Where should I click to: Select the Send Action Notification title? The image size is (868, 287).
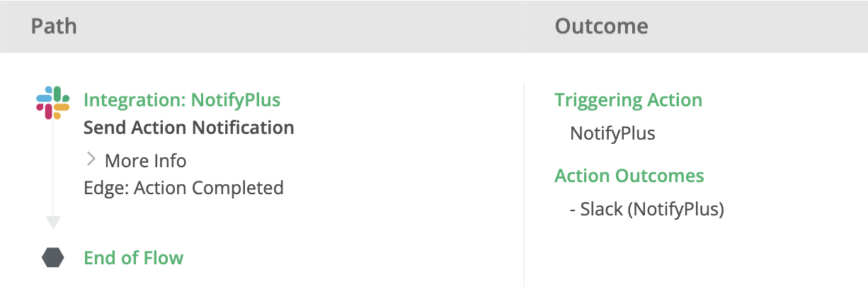188,128
